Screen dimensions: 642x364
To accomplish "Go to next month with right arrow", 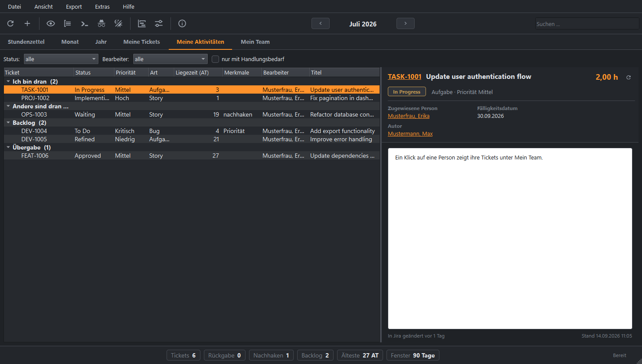I will pos(406,23).
